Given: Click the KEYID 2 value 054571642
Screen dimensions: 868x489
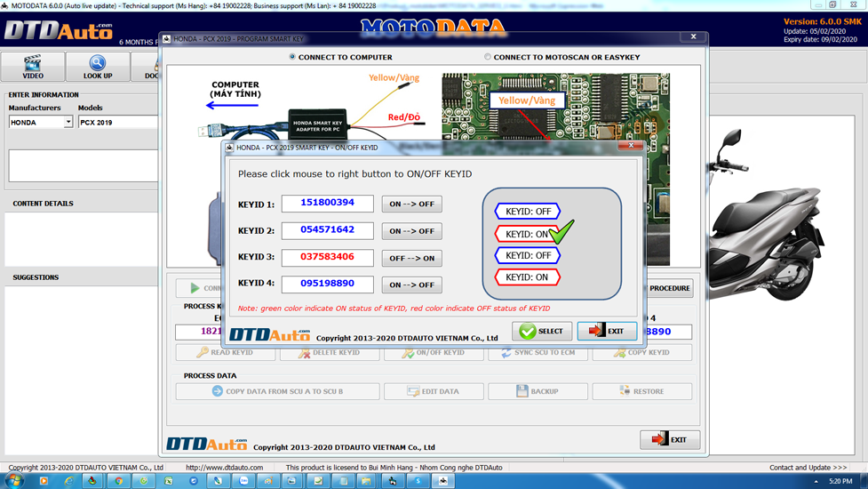Looking at the screenshot, I should click(327, 230).
